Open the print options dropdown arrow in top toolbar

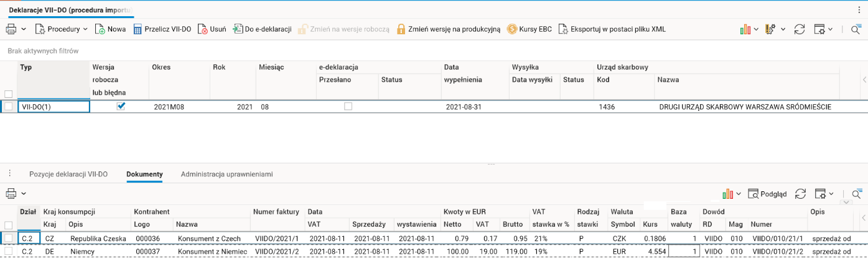click(x=24, y=29)
